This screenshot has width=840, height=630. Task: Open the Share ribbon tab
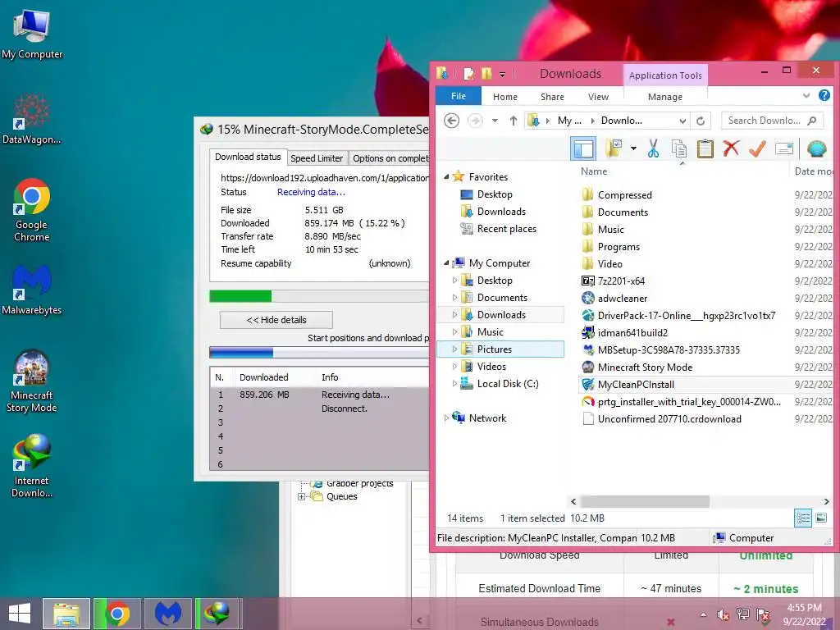552,97
